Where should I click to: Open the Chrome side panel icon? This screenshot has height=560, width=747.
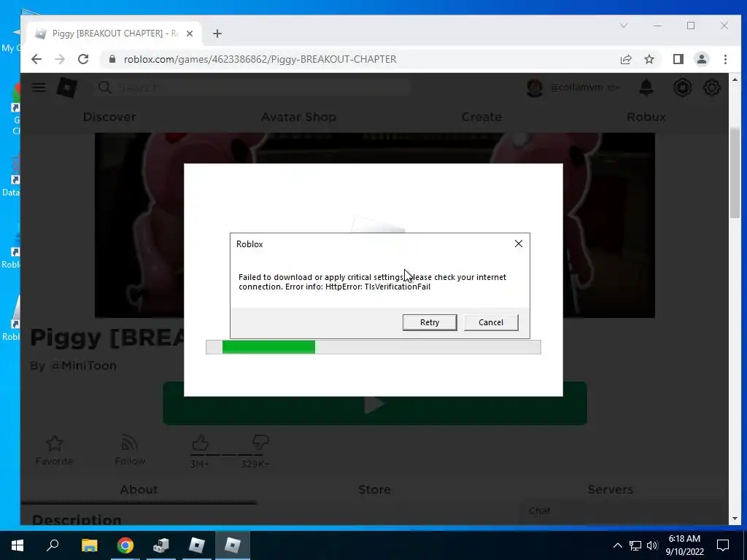[x=678, y=59]
